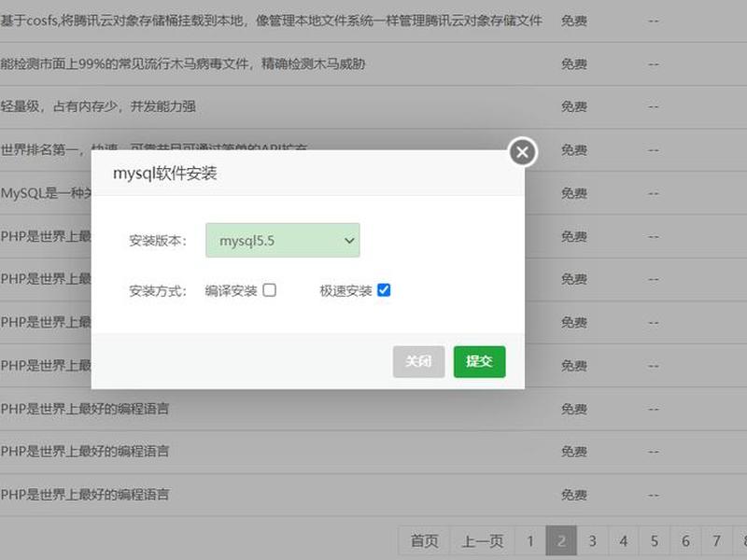Open page 3 in pagination

click(592, 541)
